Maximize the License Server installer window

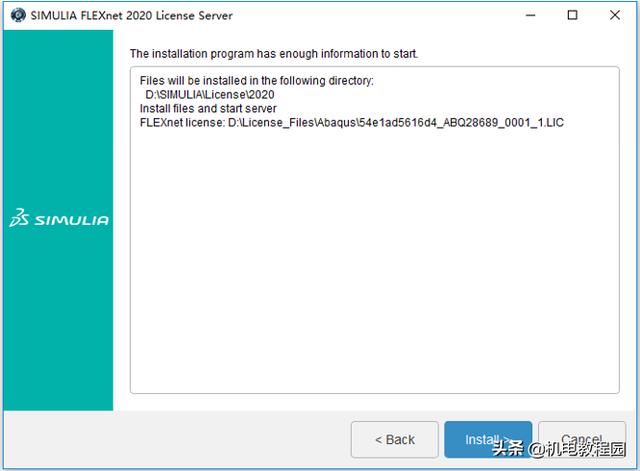click(572, 15)
